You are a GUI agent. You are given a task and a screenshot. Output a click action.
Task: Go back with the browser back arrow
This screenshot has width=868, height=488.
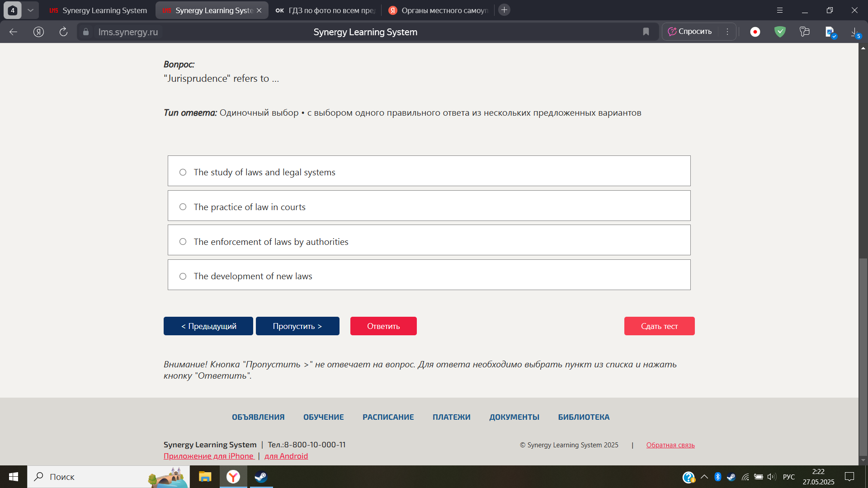pyautogui.click(x=14, y=32)
